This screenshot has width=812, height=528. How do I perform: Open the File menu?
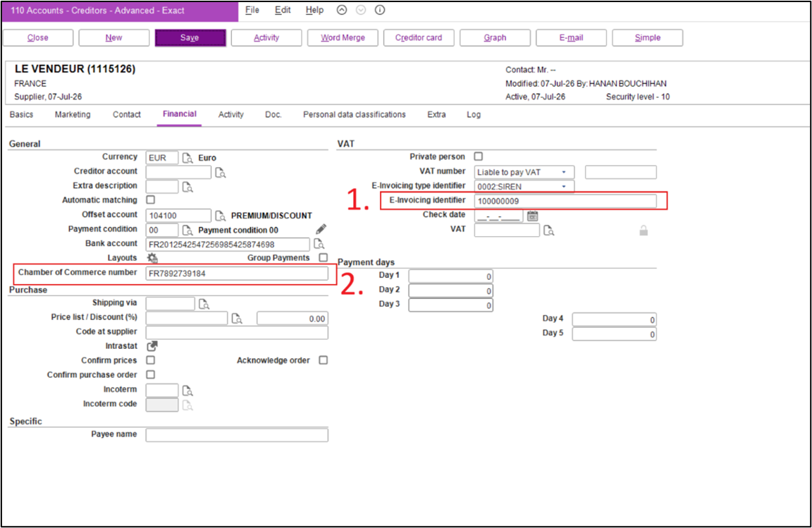(252, 10)
